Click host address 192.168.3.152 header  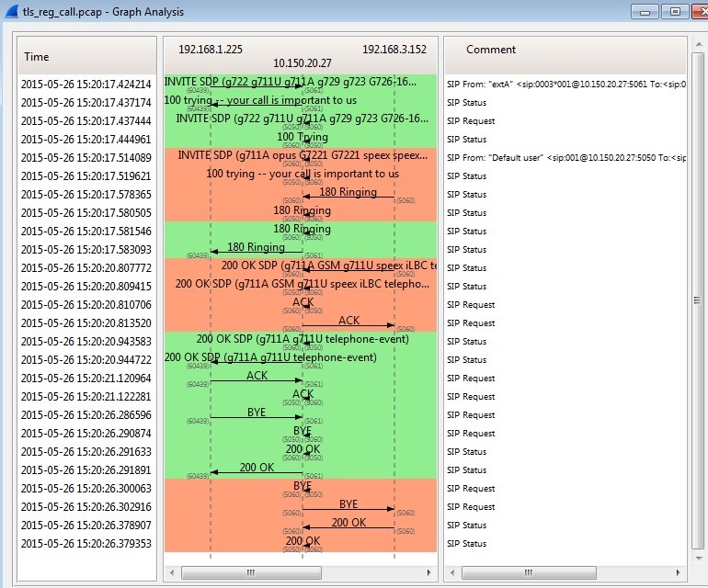tap(394, 50)
